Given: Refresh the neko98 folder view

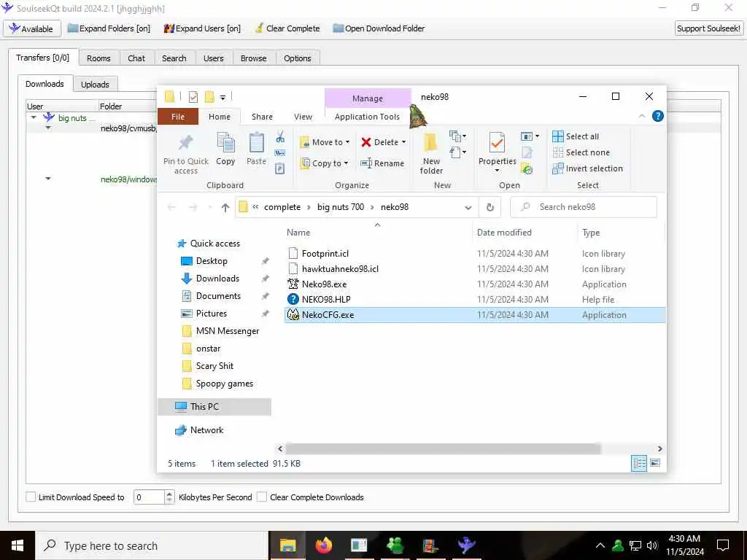Looking at the screenshot, I should (489, 207).
